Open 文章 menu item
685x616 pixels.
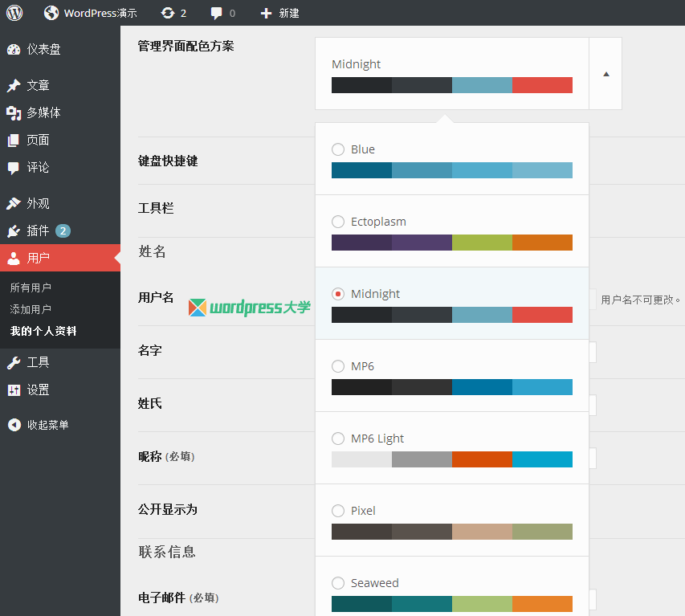tap(38, 86)
